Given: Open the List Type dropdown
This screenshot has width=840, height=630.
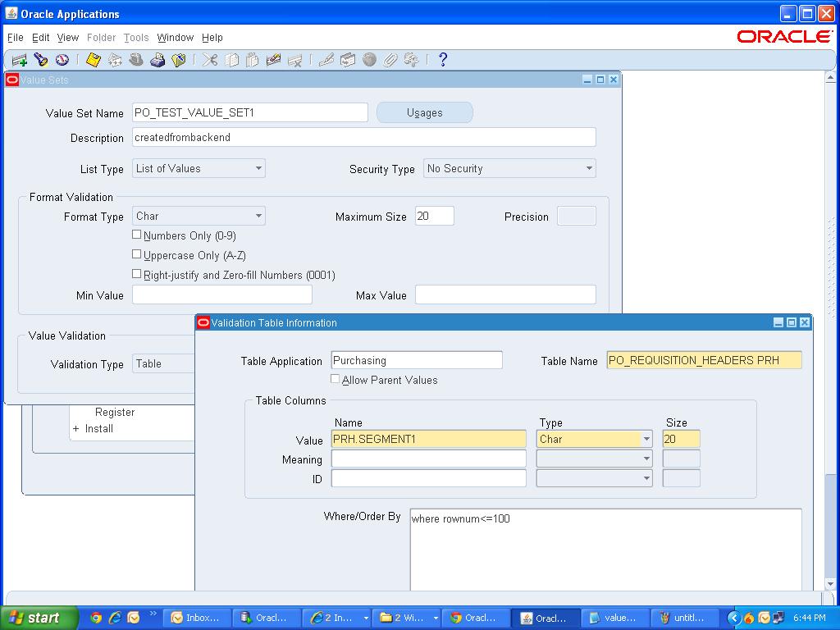Looking at the screenshot, I should click(258, 168).
